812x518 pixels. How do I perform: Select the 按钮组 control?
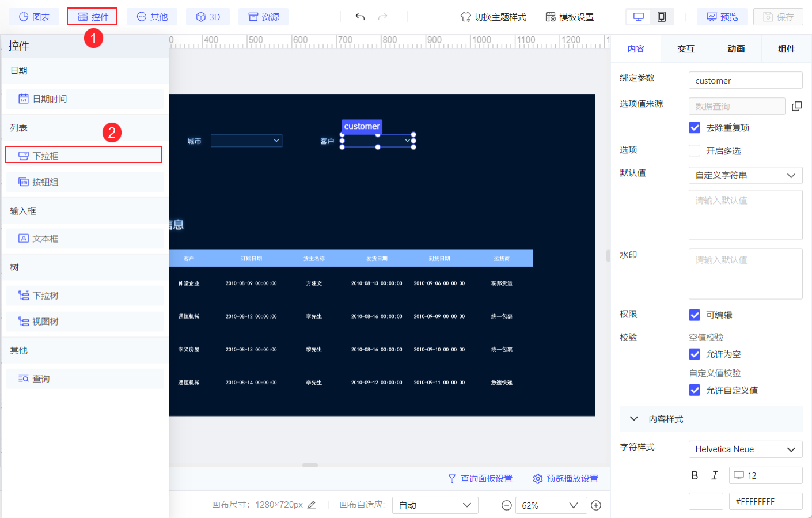[85, 182]
